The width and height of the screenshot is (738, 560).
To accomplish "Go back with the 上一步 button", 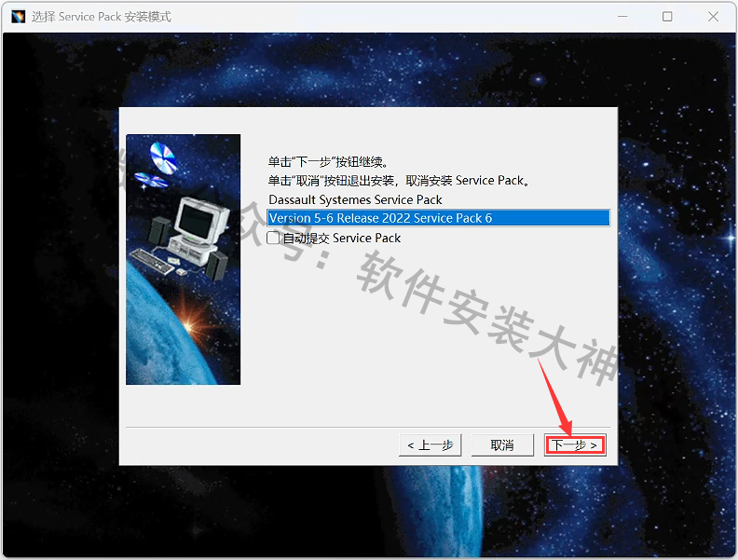I will [x=430, y=445].
